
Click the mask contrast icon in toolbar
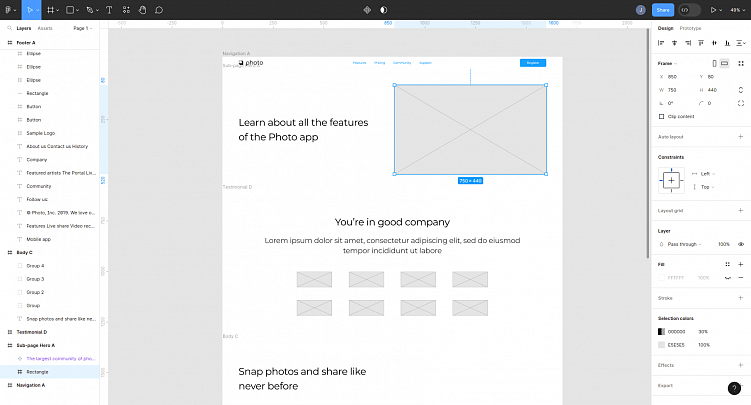click(384, 10)
